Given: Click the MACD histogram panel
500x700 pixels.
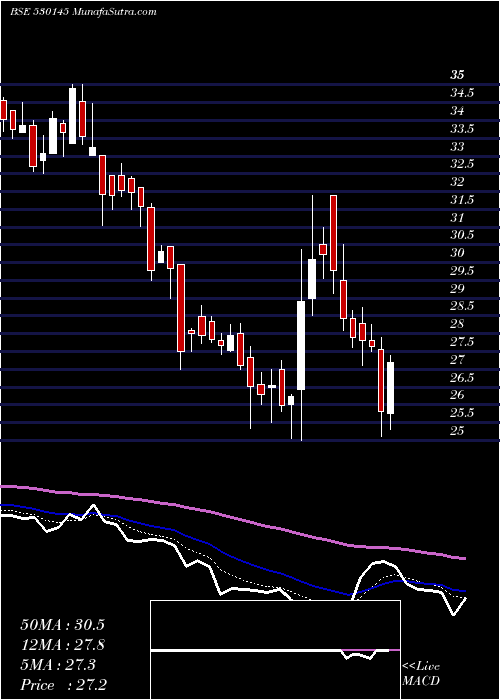Looking at the screenshot, I should click(x=275, y=650).
